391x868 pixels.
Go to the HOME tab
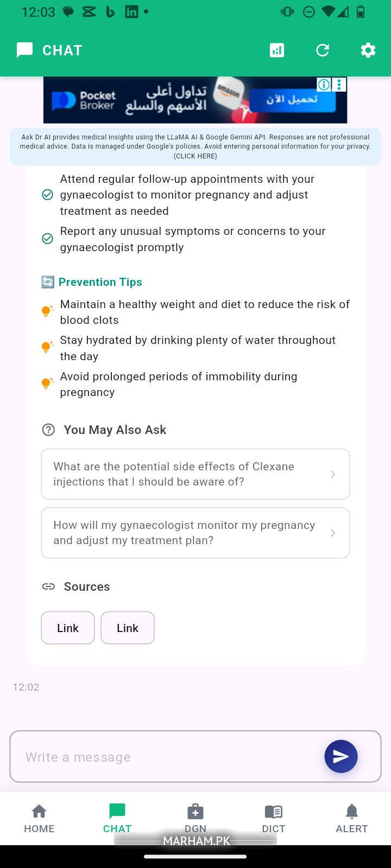[x=39, y=819]
